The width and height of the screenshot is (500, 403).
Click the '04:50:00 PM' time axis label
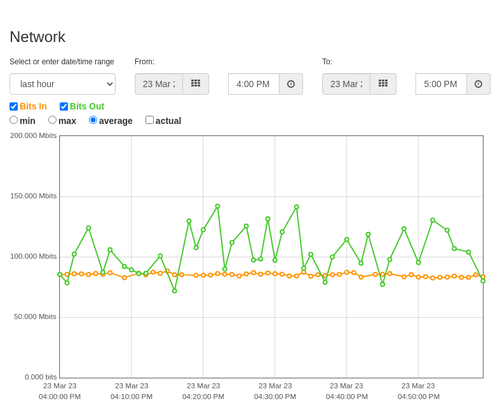point(419,397)
